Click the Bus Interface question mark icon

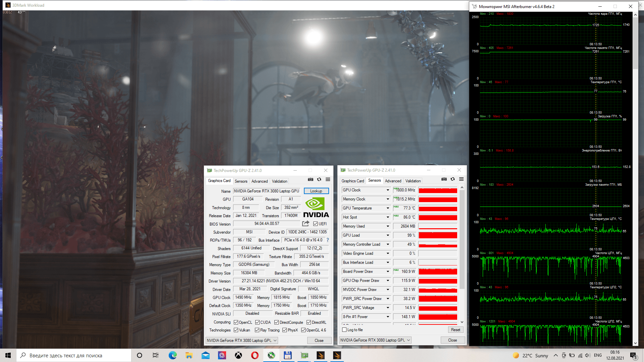[328, 240]
